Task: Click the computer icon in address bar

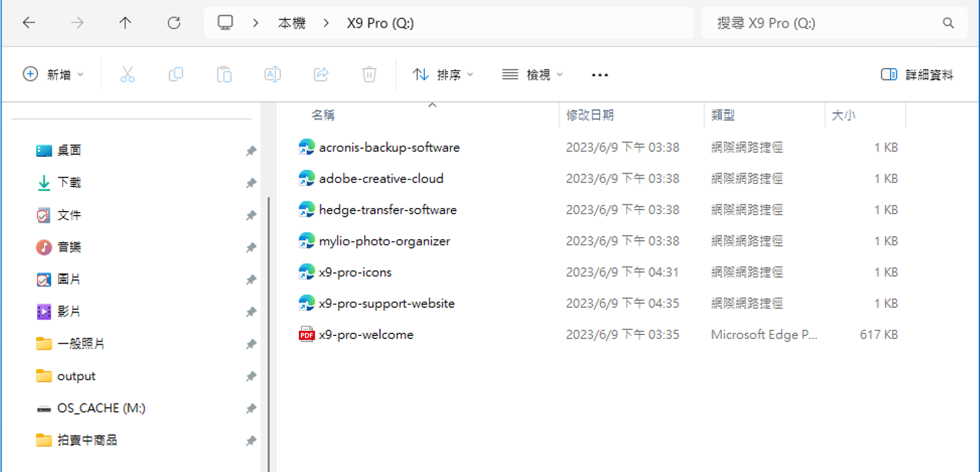Action: [225, 22]
